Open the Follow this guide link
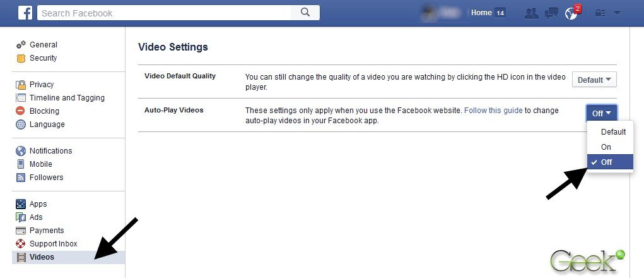The height and width of the screenshot is (278, 644). coord(493,110)
